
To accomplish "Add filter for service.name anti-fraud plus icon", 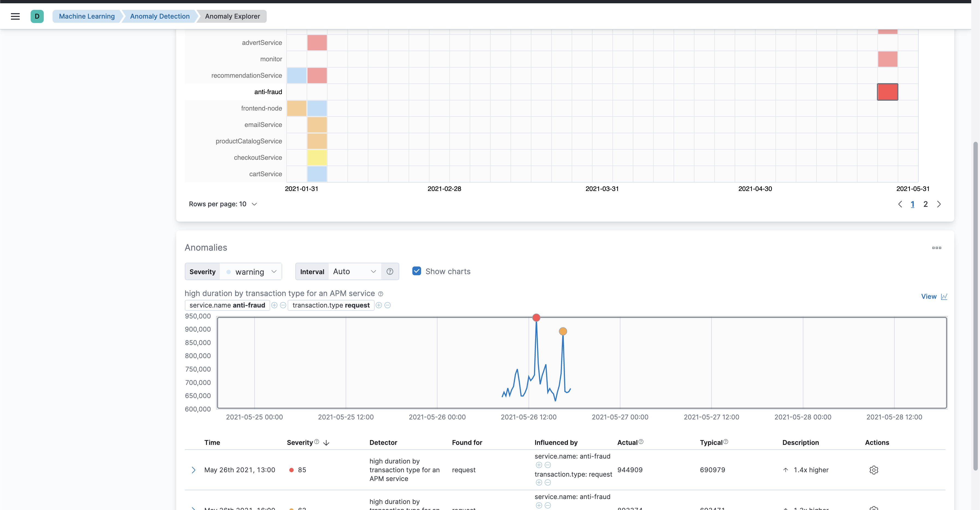I will coord(274,305).
